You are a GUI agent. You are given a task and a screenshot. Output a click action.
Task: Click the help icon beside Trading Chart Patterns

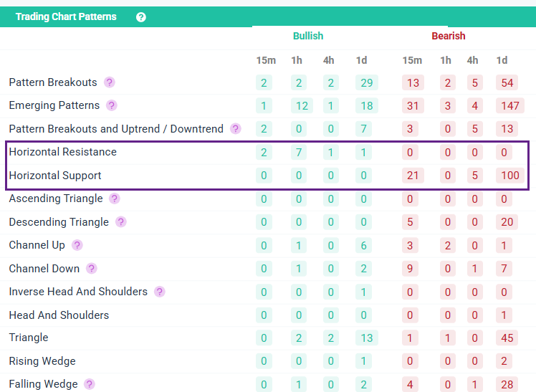click(141, 16)
